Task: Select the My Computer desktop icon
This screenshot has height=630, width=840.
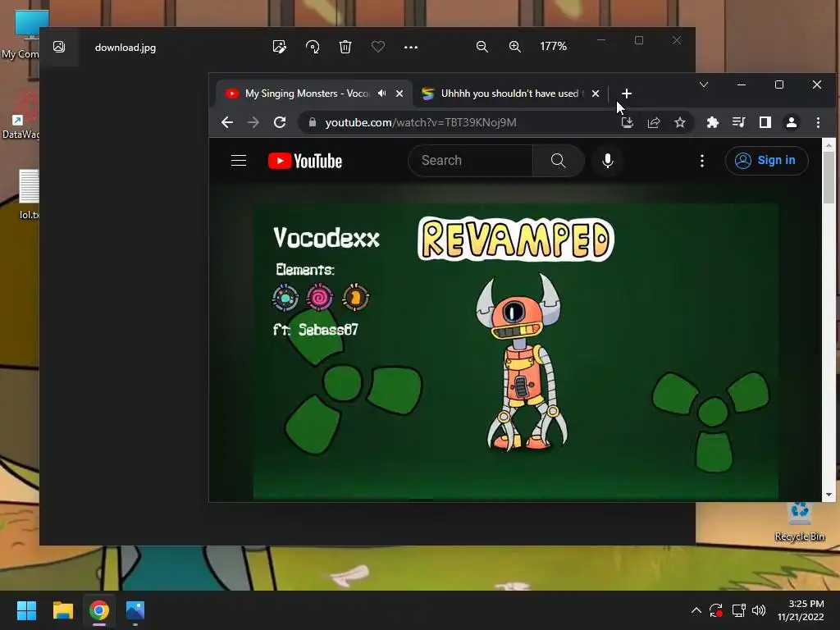Action: (x=21, y=34)
